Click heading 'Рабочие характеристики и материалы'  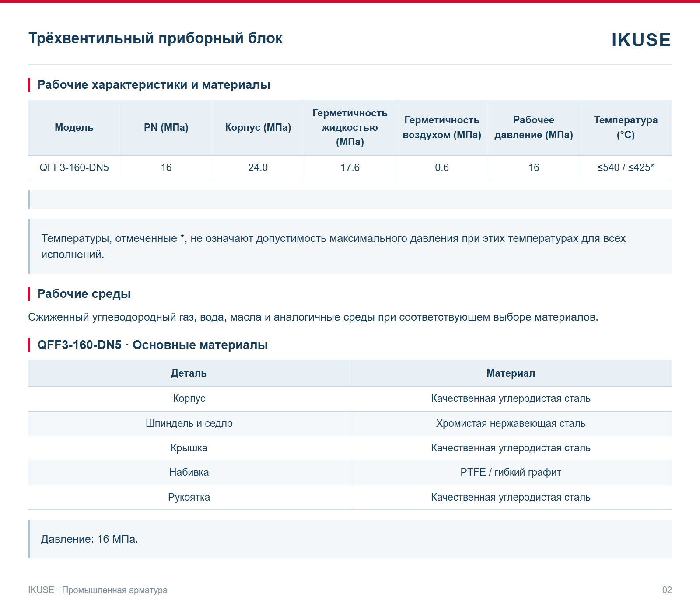pos(154,84)
